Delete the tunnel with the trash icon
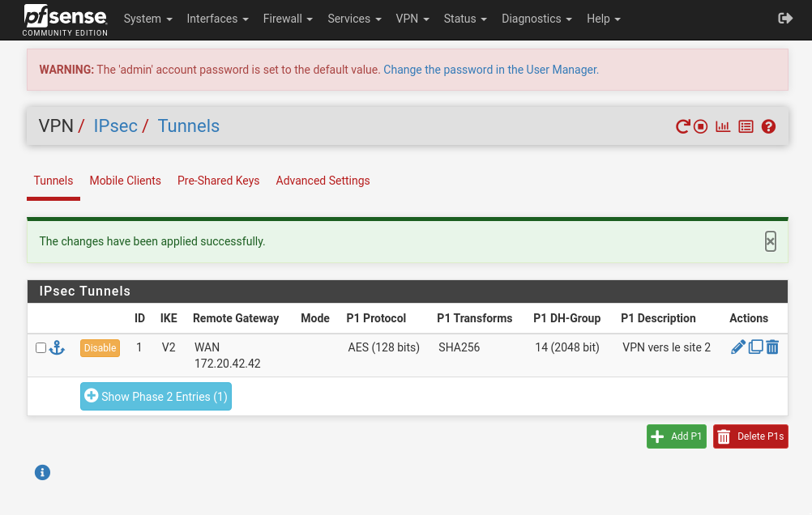812x515 pixels. pyautogui.click(x=772, y=347)
